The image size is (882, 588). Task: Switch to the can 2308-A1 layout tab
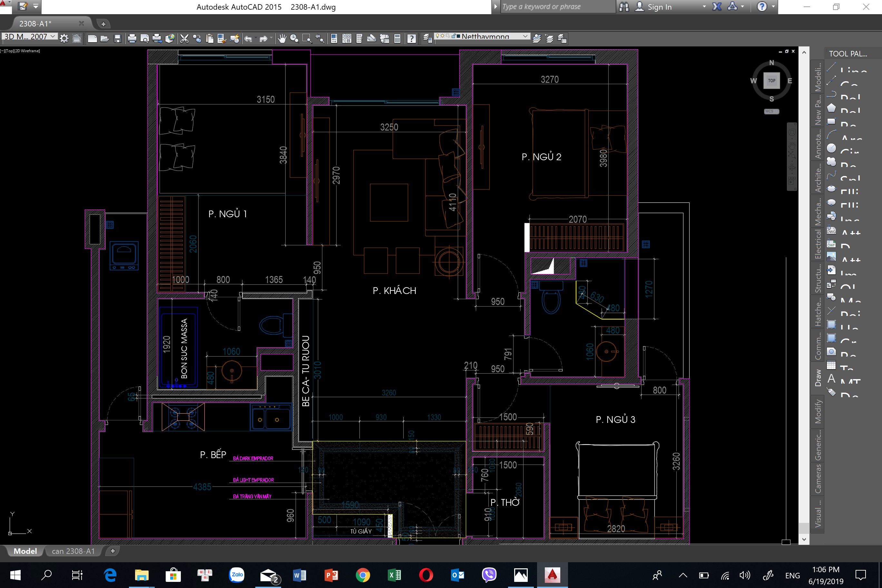click(x=73, y=551)
